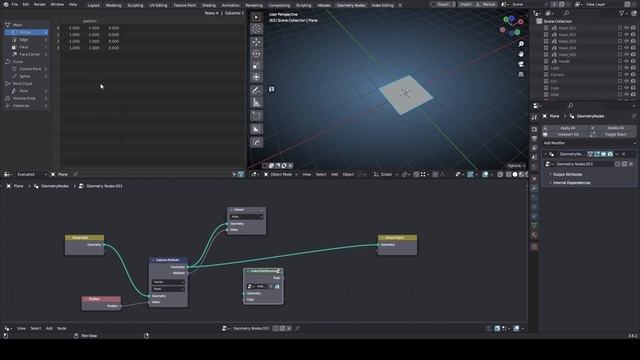Select the Rotate tool in viewport toolbar
The image size is (640, 360).
[x=256, y=53]
